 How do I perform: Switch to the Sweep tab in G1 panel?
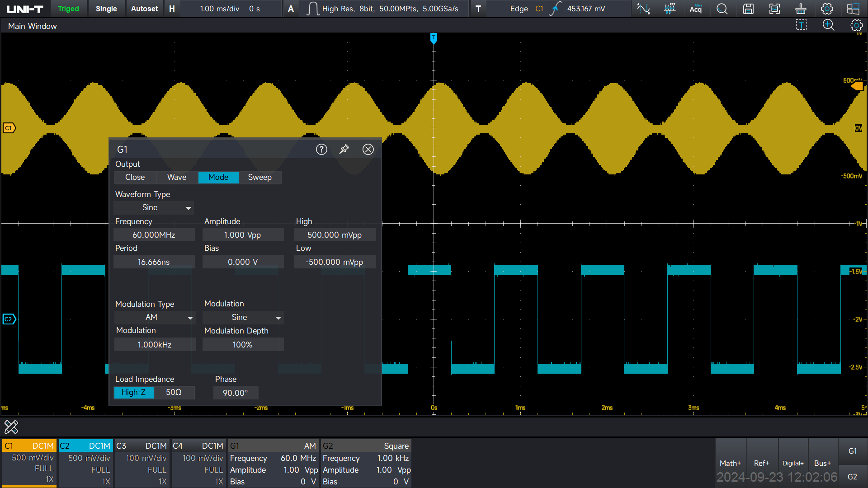(x=260, y=177)
